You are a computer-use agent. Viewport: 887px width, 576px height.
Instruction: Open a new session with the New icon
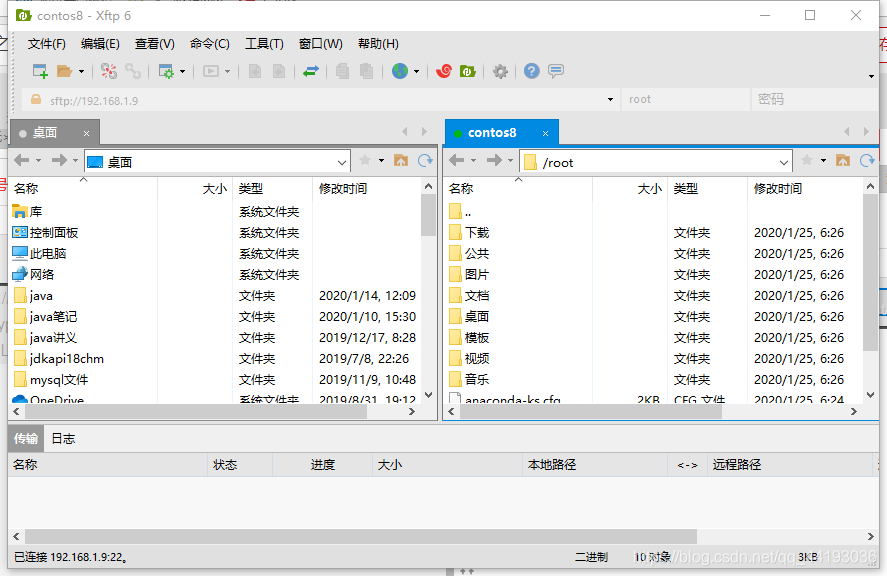point(38,71)
